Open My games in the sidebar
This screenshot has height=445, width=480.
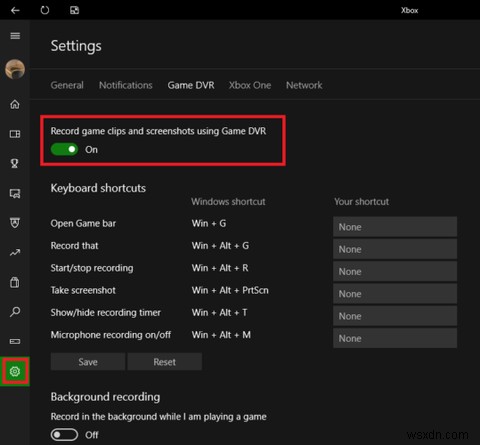[x=15, y=134]
